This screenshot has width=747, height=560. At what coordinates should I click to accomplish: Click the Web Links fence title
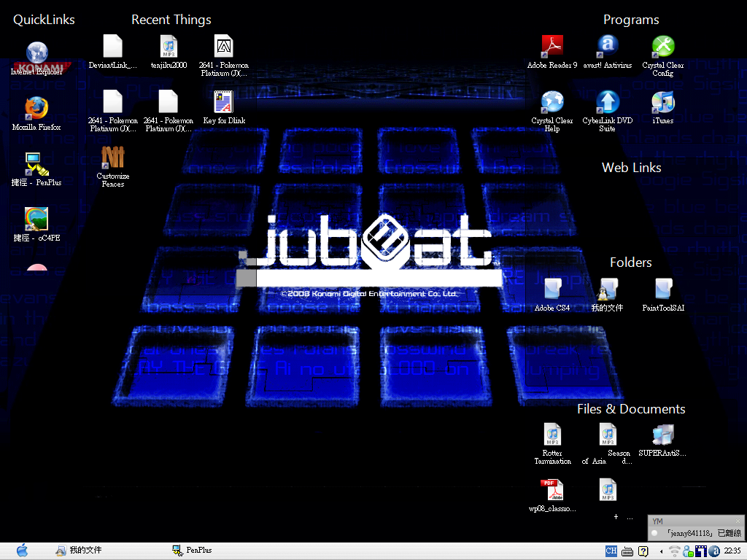(x=631, y=168)
